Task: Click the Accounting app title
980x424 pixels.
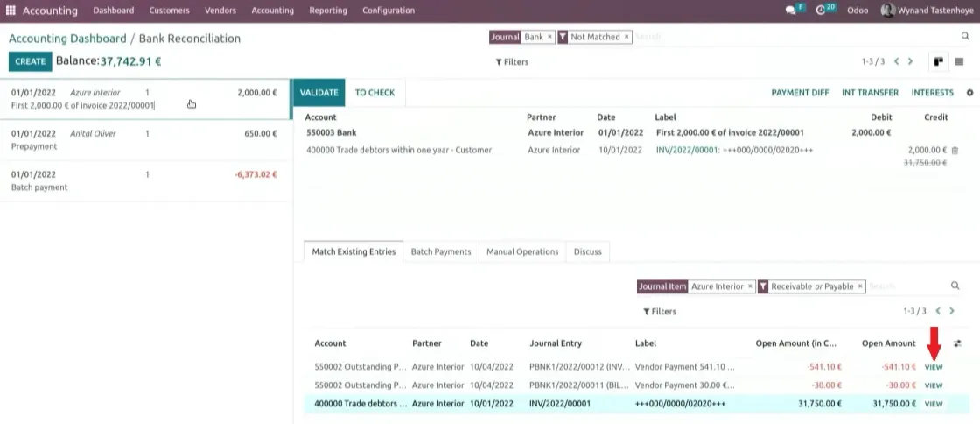Action: pyautogui.click(x=50, y=11)
